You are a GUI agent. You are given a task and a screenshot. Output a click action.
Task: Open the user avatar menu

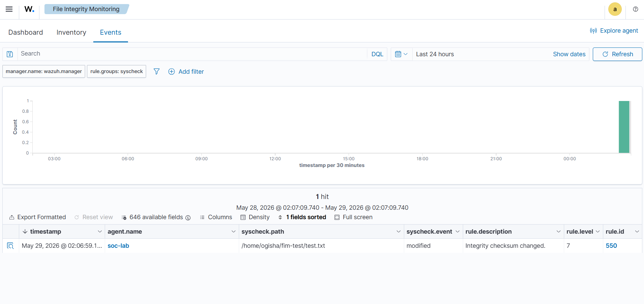click(x=615, y=9)
